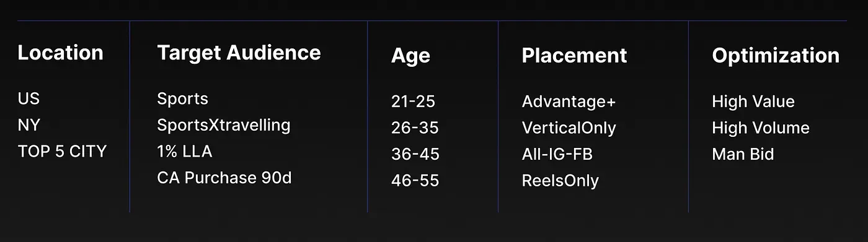Select TOP 5 CITY location
Image resolution: width=868 pixels, height=242 pixels.
point(62,151)
